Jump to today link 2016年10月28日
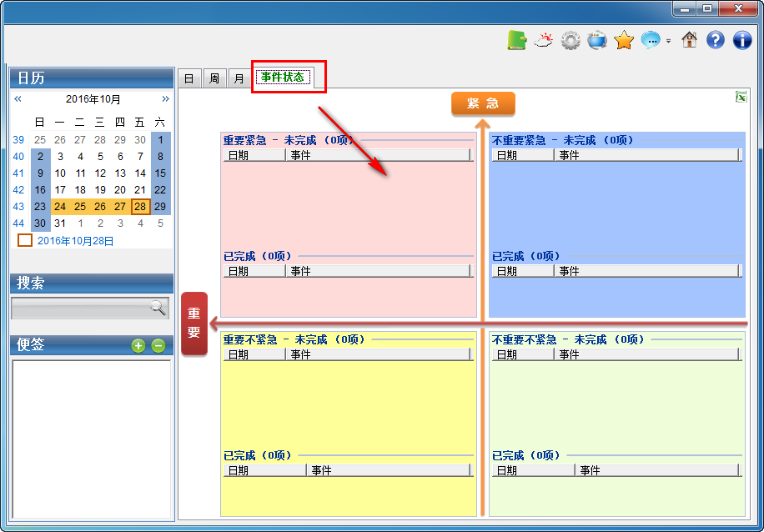The image size is (764, 532). 76,241
